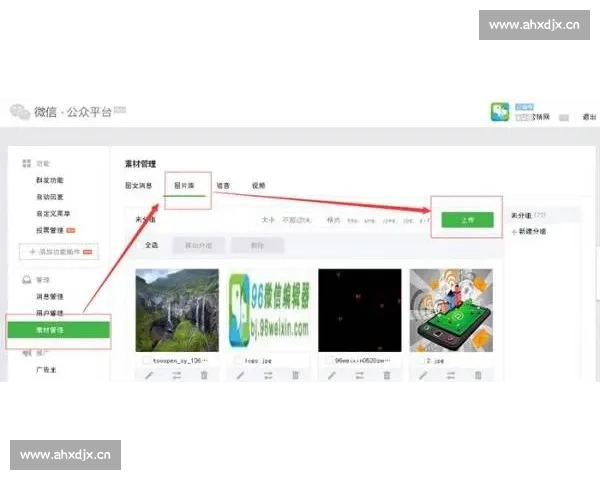Click the 退出 logout link
Screen dimensions: 600x480
[x=589, y=117]
